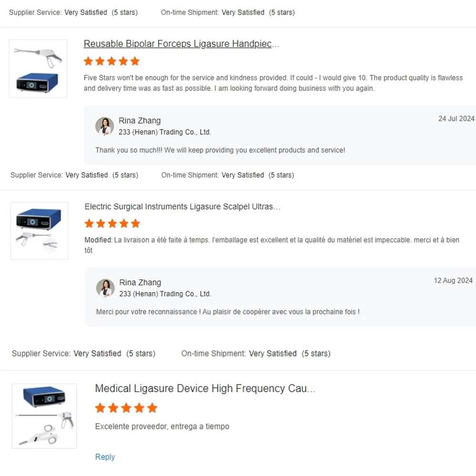Viewport: 476px width, 476px height.
Task: Click the star rating of Bipolar Forceps review
Action: point(111,61)
